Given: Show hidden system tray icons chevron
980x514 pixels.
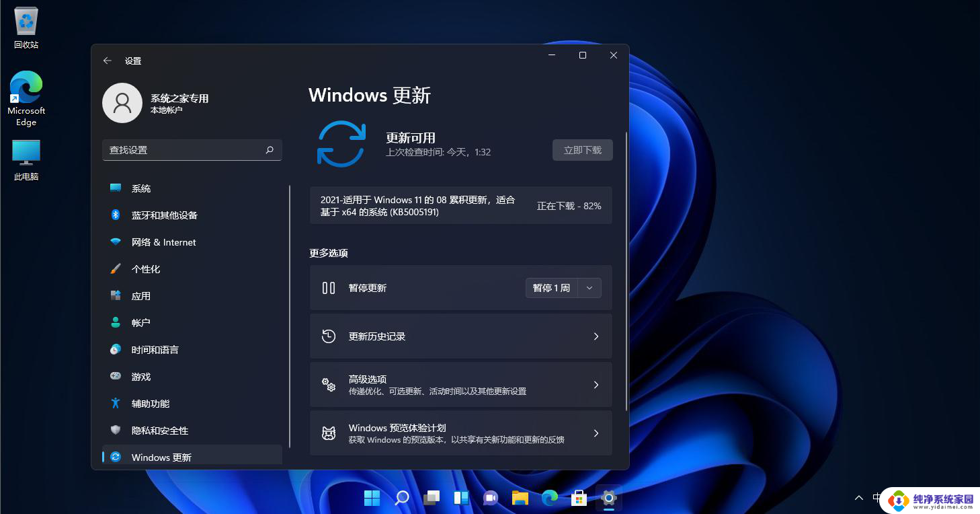Looking at the screenshot, I should (x=859, y=498).
